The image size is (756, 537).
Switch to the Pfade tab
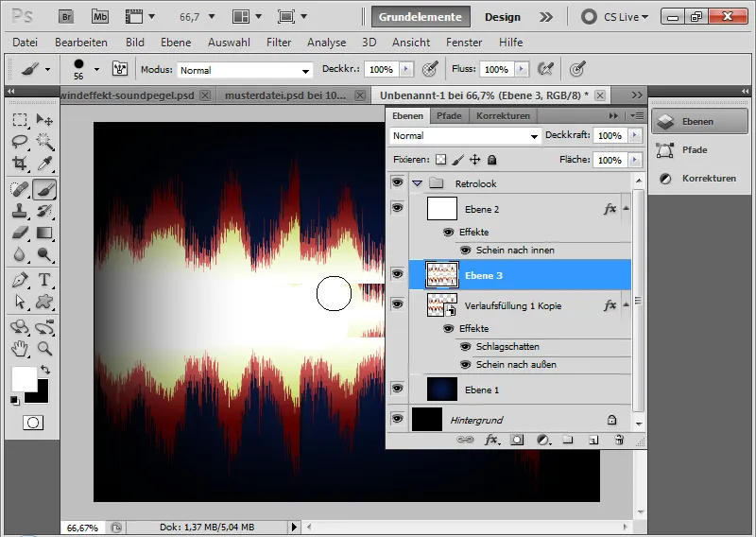pyautogui.click(x=449, y=115)
